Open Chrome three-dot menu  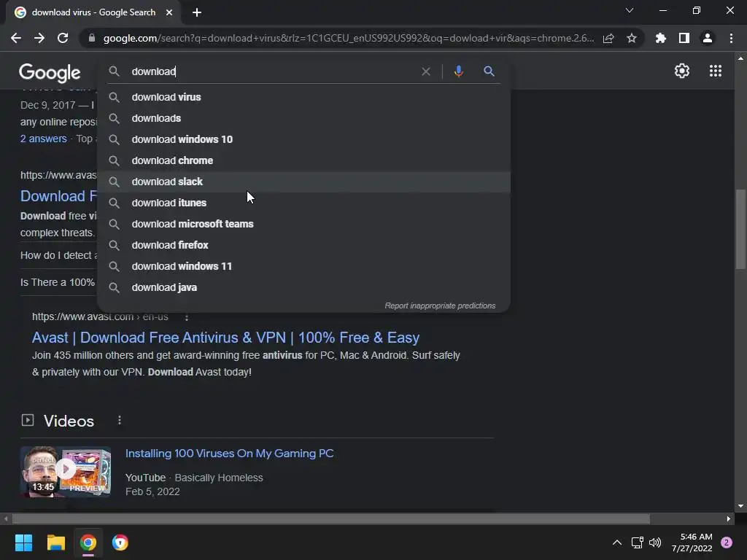[731, 38]
